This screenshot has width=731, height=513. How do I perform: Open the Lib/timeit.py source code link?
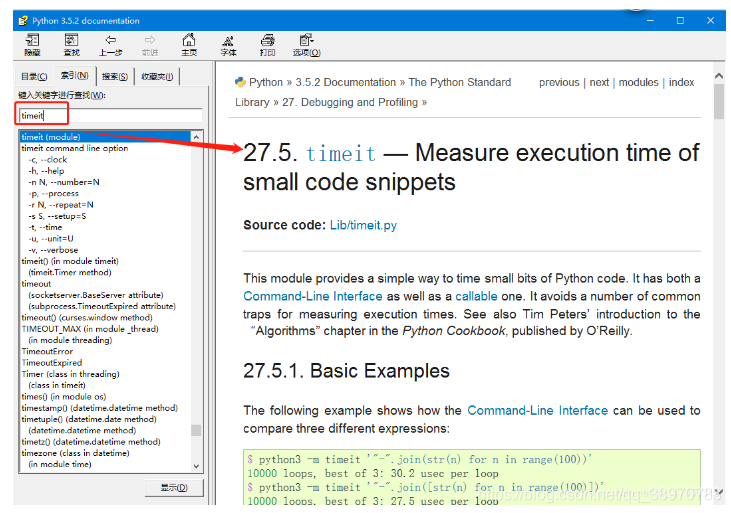tap(363, 225)
